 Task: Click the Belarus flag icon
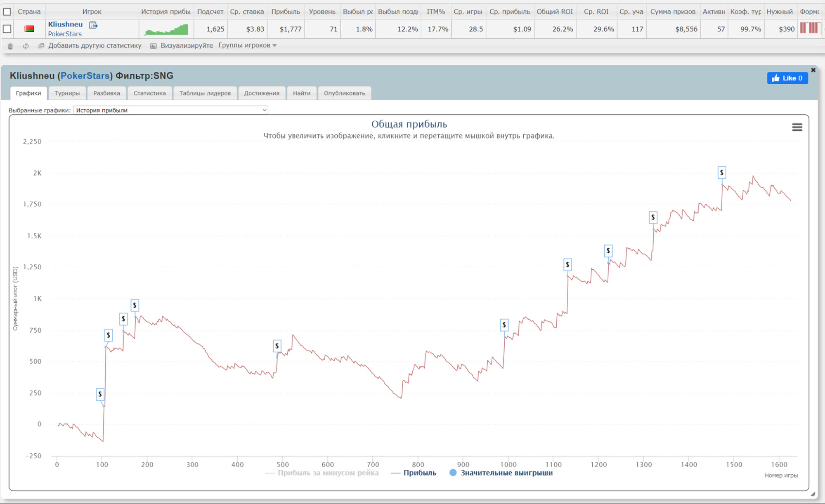pos(29,29)
